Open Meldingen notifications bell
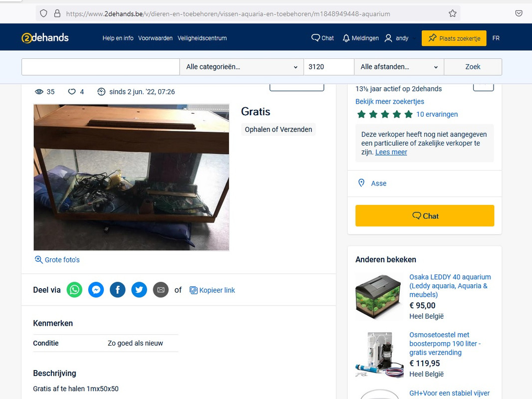Viewport: 532px width, 399px height. 360,38
